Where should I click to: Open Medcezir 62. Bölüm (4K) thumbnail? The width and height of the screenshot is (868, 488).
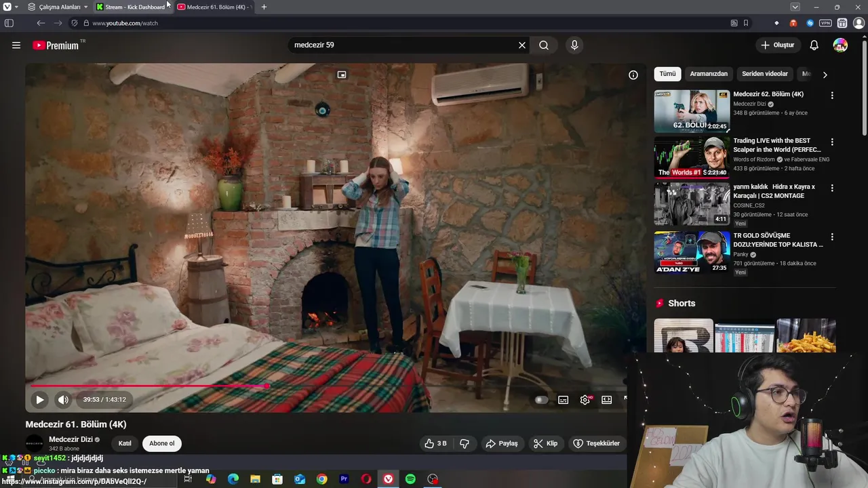692,111
